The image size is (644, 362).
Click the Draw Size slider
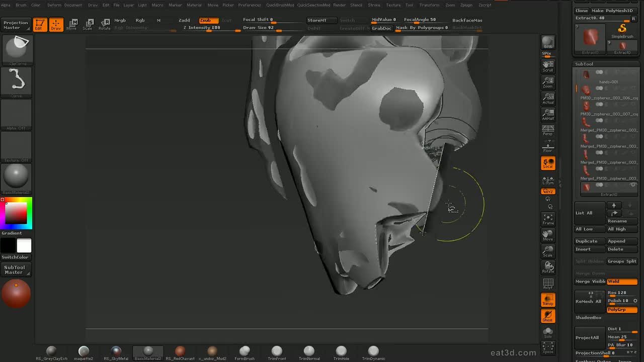[272, 28]
